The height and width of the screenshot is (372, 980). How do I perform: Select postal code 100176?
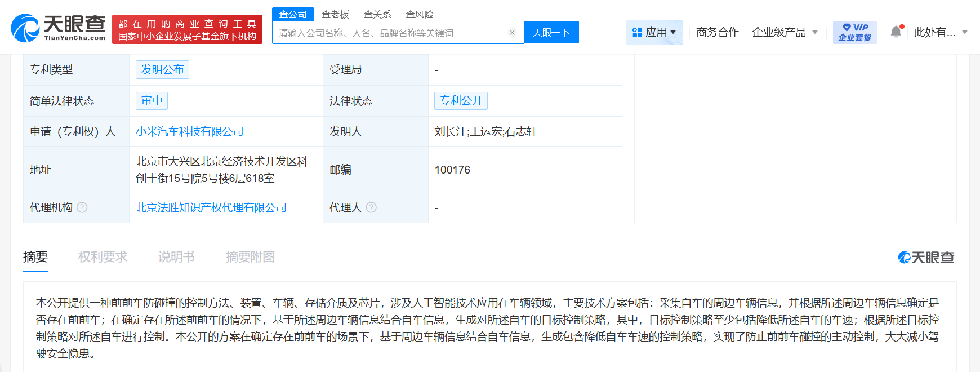(452, 170)
